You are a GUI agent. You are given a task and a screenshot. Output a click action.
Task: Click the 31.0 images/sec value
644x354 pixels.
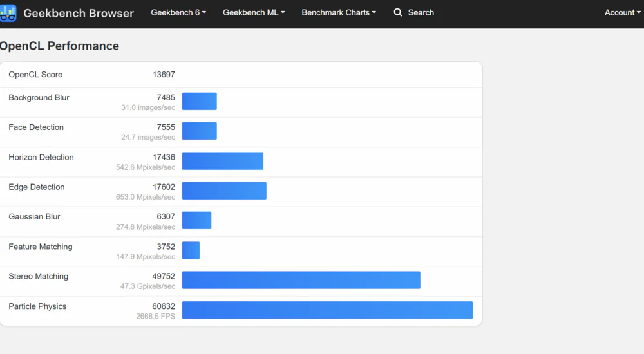[x=148, y=107]
